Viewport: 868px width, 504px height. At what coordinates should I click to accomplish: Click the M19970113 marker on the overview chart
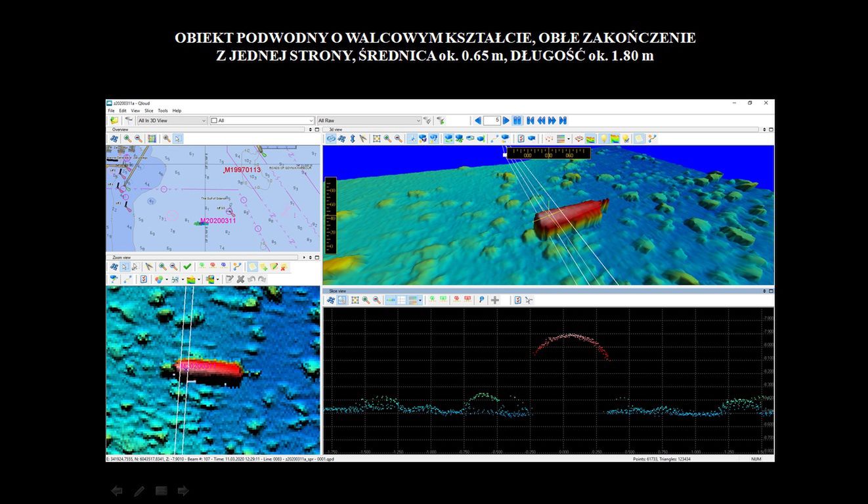(242, 170)
